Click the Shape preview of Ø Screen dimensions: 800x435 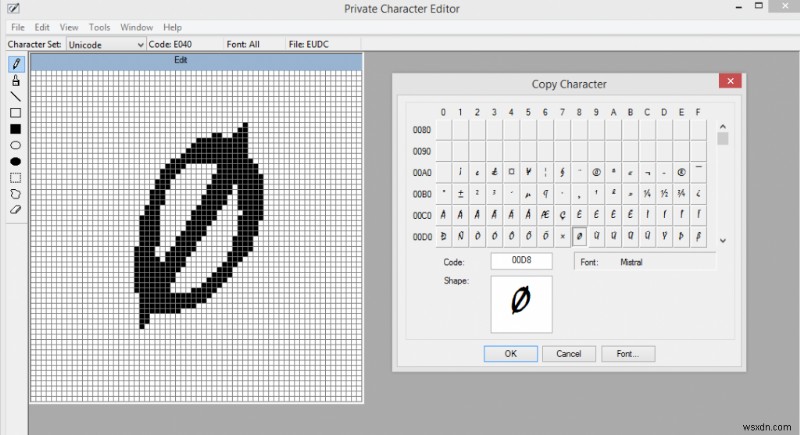[x=521, y=304]
